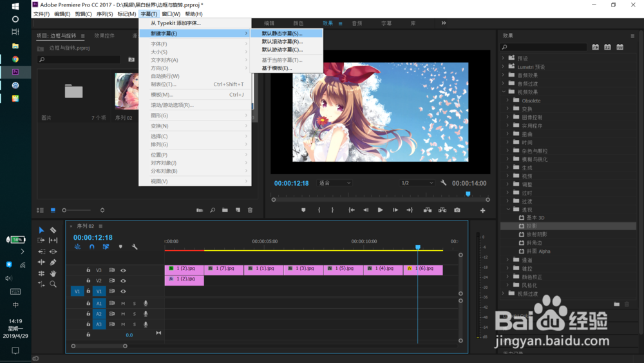The height and width of the screenshot is (363, 644).
Task: Select the Hand tool
Action: point(53,273)
